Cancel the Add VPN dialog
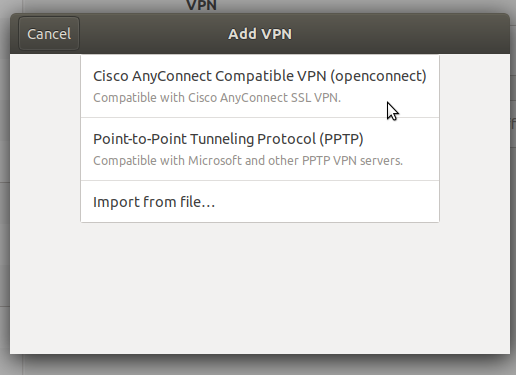 point(49,34)
